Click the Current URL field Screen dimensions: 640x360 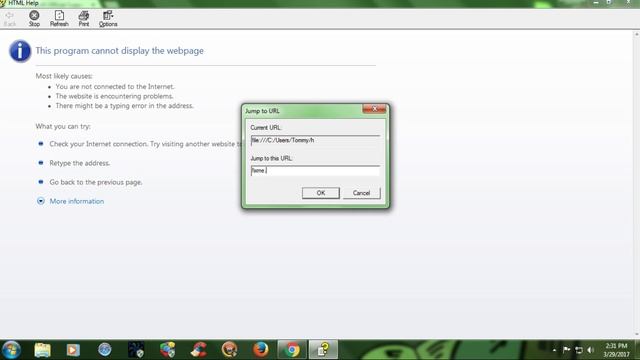point(315,140)
